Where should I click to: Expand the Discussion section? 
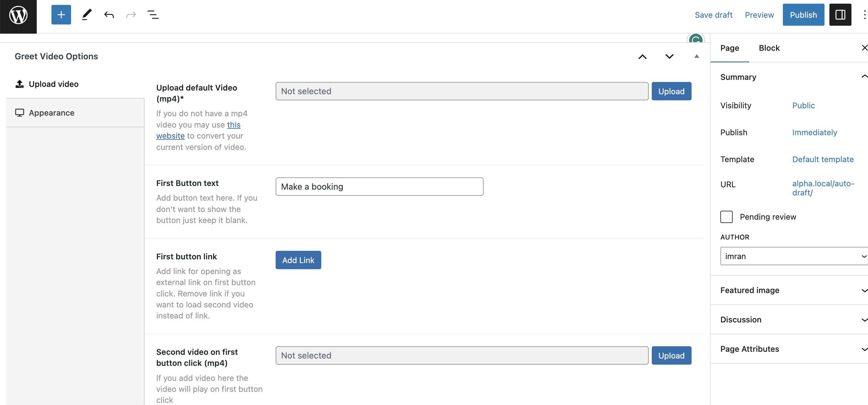tap(789, 319)
